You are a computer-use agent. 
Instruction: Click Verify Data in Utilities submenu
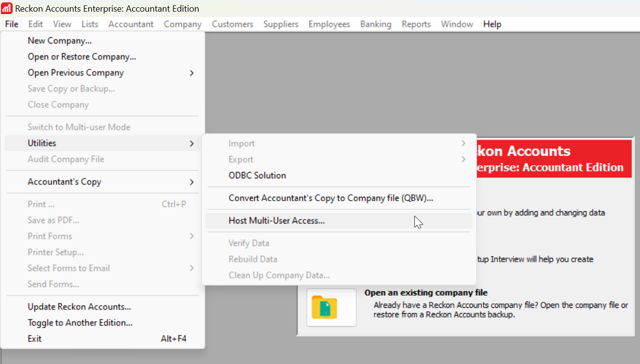339,243
